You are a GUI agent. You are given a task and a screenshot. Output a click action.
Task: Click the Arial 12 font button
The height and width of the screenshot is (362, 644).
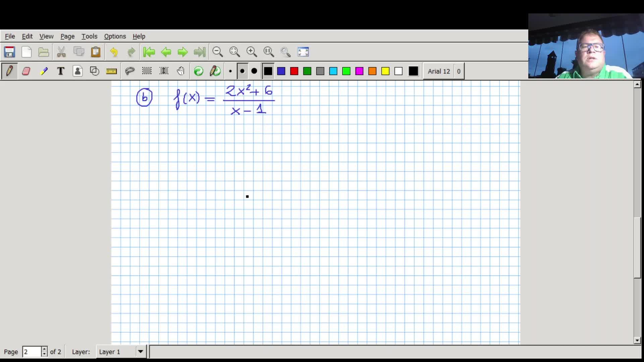click(439, 71)
